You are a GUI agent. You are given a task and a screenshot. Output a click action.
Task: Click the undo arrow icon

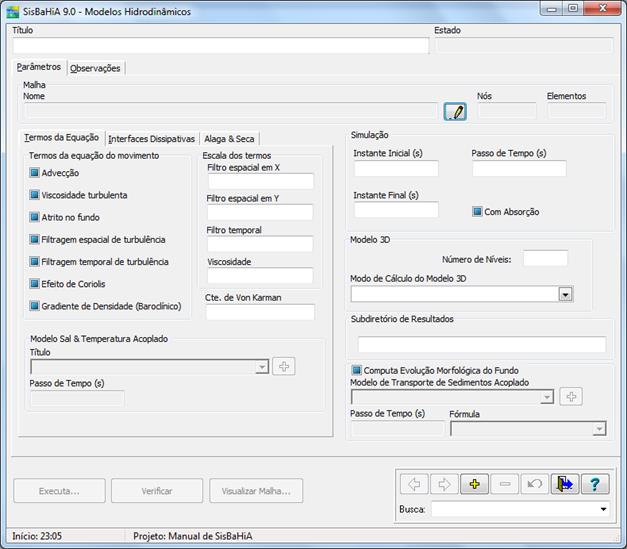coord(535,484)
